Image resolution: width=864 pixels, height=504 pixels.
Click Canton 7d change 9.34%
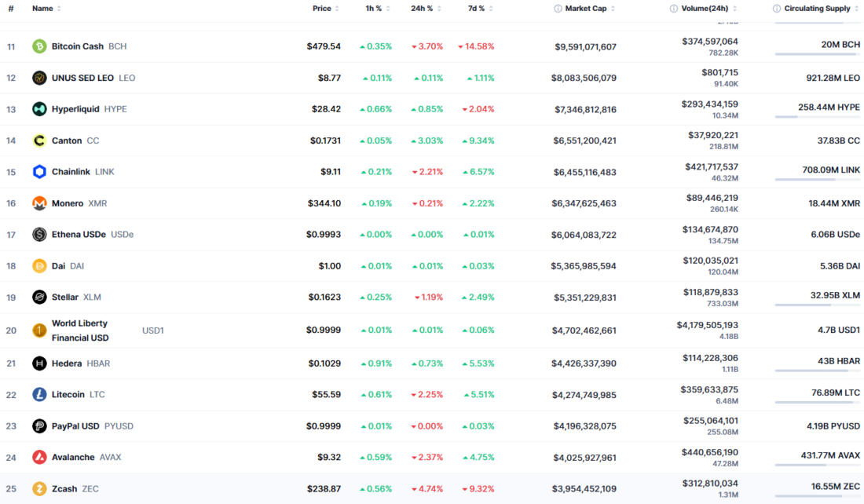(x=478, y=141)
